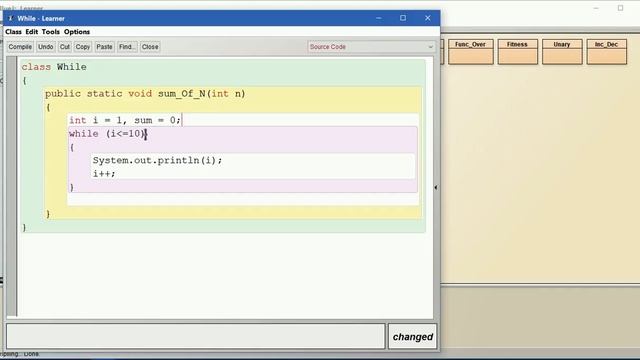Click the BlueJ icon in While title bar
640x360 pixels.
(11, 18)
